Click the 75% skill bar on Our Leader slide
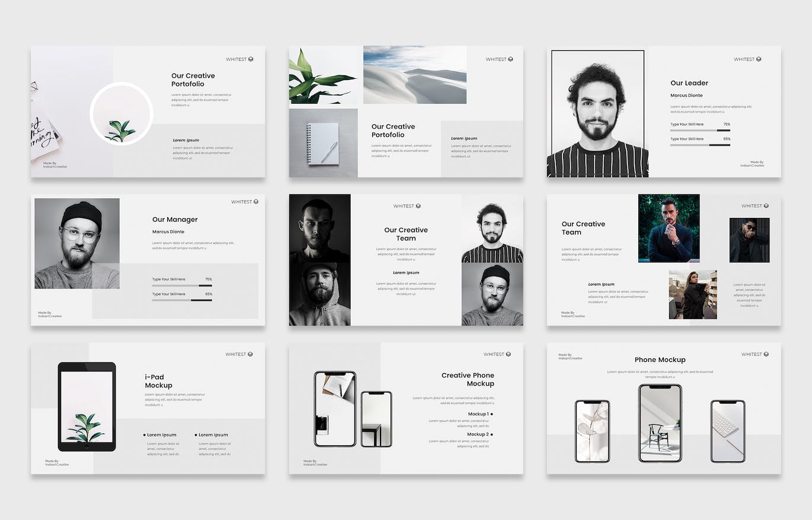The width and height of the screenshot is (812, 520). pos(700,130)
